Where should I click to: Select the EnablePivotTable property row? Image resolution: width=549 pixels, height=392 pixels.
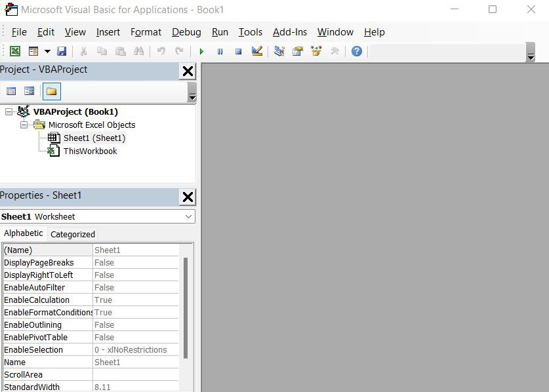tap(91, 338)
